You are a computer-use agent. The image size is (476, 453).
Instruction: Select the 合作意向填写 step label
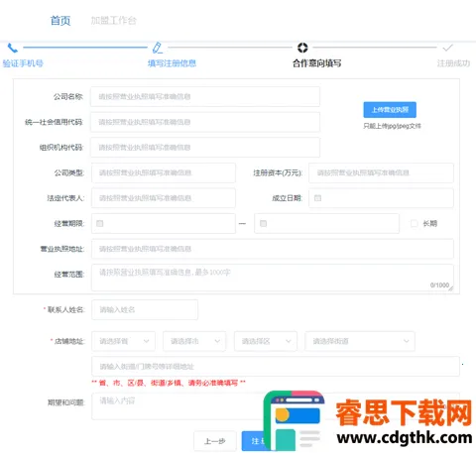click(316, 63)
